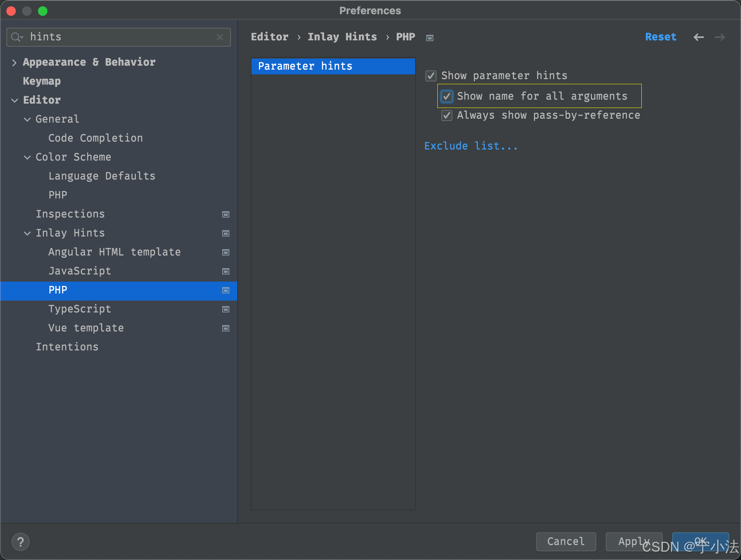Click the preview icon beside JavaScript in the tree
Image resolution: width=741 pixels, height=560 pixels.
coord(225,271)
